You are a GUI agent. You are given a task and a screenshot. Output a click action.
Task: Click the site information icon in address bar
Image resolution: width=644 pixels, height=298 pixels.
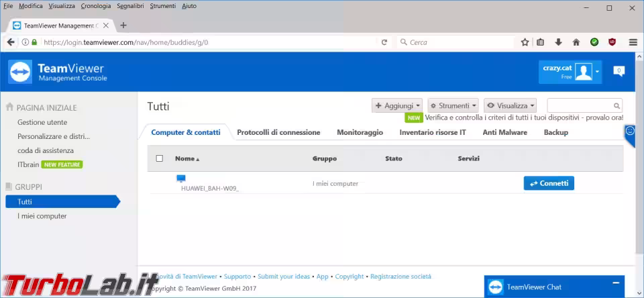(x=25, y=42)
